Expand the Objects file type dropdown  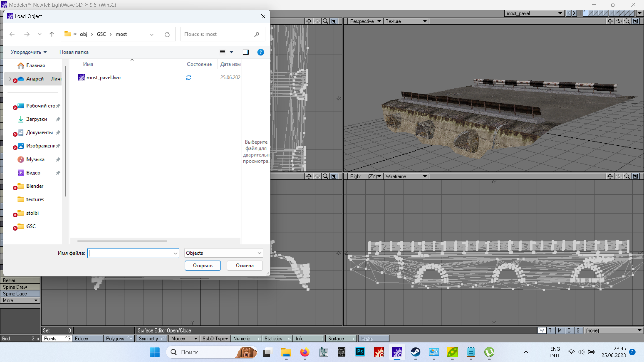pos(259,253)
